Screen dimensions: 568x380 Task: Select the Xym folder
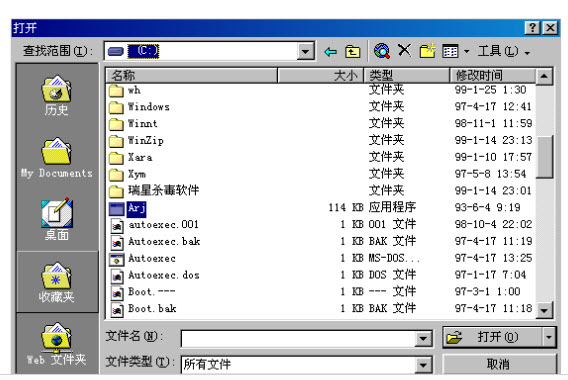[x=128, y=174]
